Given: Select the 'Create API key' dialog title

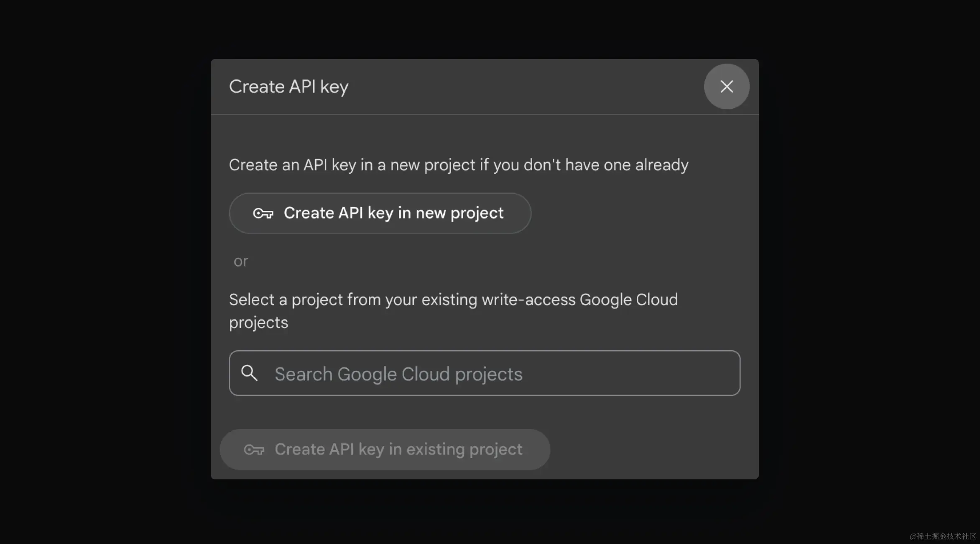Looking at the screenshot, I should point(288,87).
